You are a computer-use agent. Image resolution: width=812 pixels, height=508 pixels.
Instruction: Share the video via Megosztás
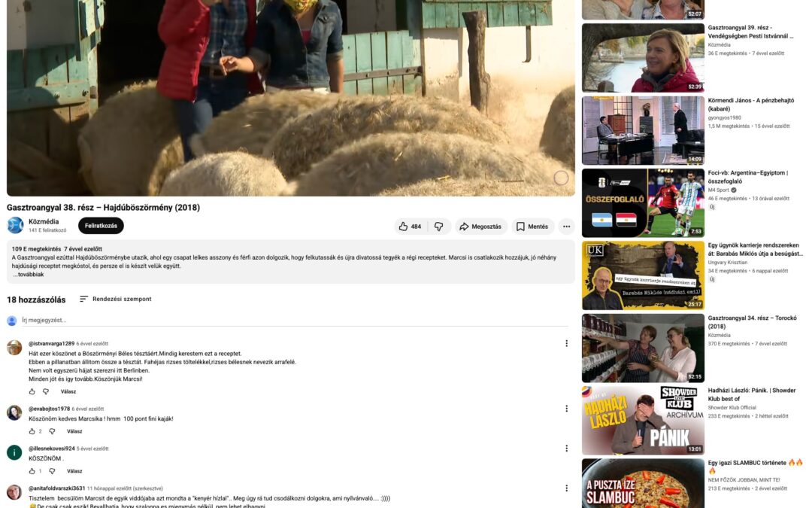tap(481, 227)
